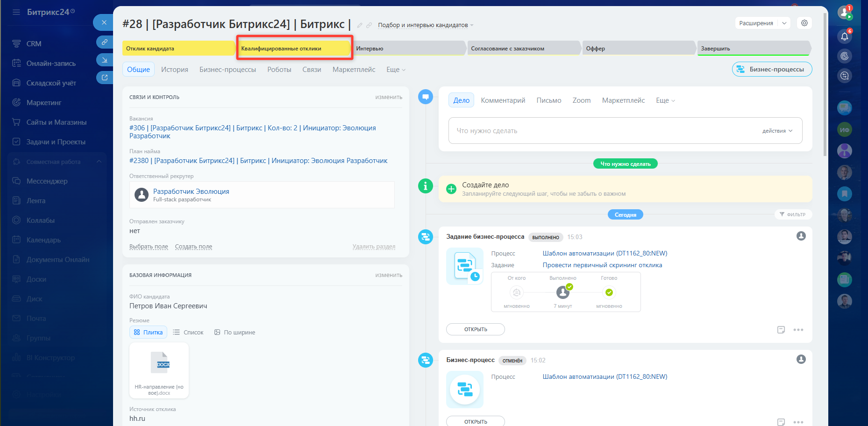Screen dimensions: 868x426
Task: Open the Подбор и интервью кандидатов pipeline dropdown
Action: coord(426,25)
